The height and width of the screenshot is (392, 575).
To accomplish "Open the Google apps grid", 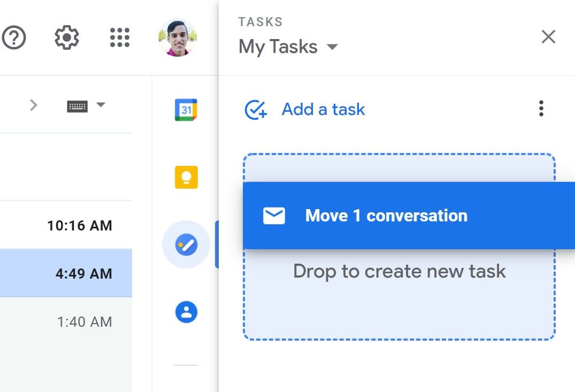I will coord(119,37).
